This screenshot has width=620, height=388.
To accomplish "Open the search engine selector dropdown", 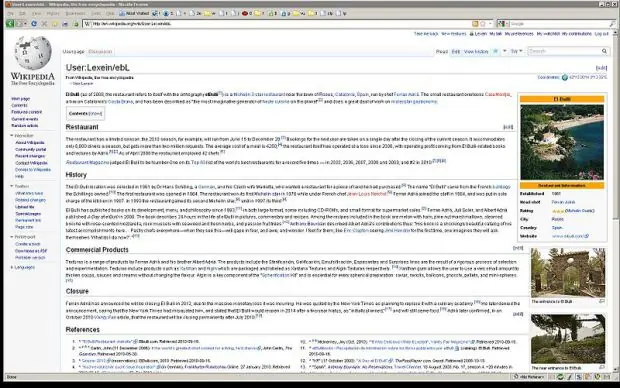I will [x=502, y=24].
